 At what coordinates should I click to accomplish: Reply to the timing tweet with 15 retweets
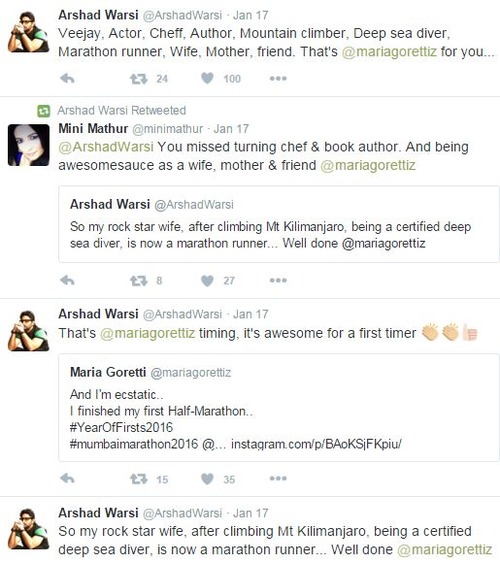click(x=67, y=478)
